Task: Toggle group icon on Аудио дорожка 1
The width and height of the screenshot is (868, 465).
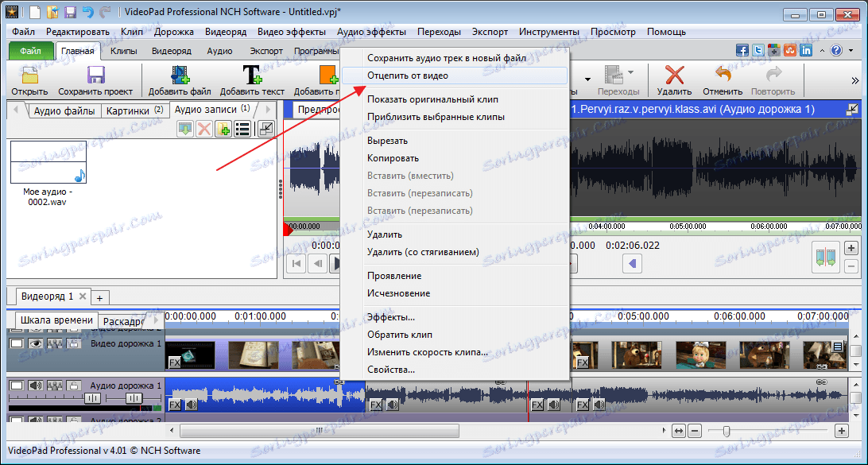Action: 55,385
